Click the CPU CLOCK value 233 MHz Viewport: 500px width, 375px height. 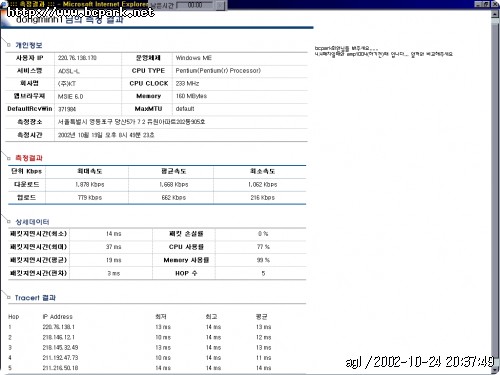(x=187, y=83)
